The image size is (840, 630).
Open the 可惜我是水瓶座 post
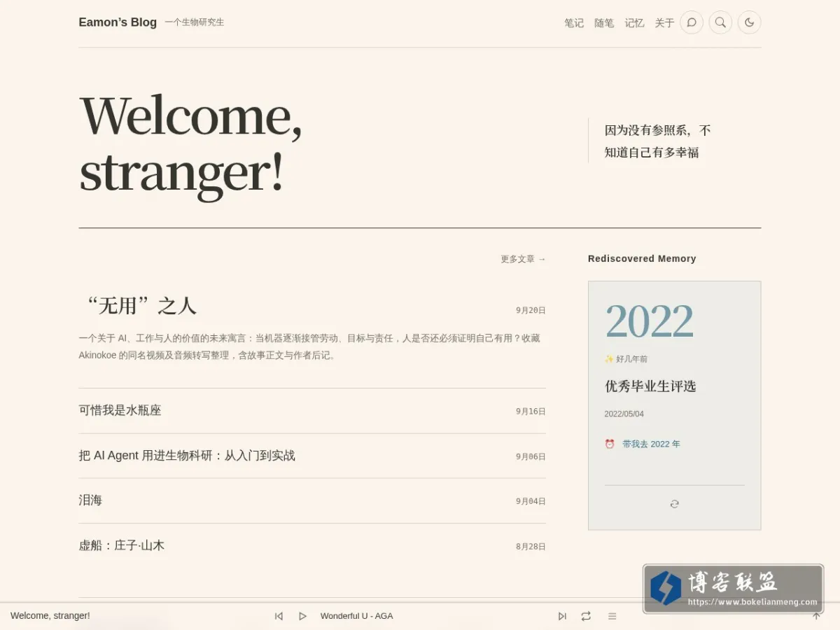click(x=120, y=410)
